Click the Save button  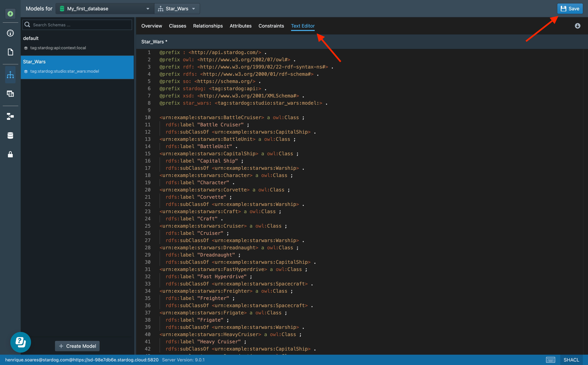click(570, 9)
